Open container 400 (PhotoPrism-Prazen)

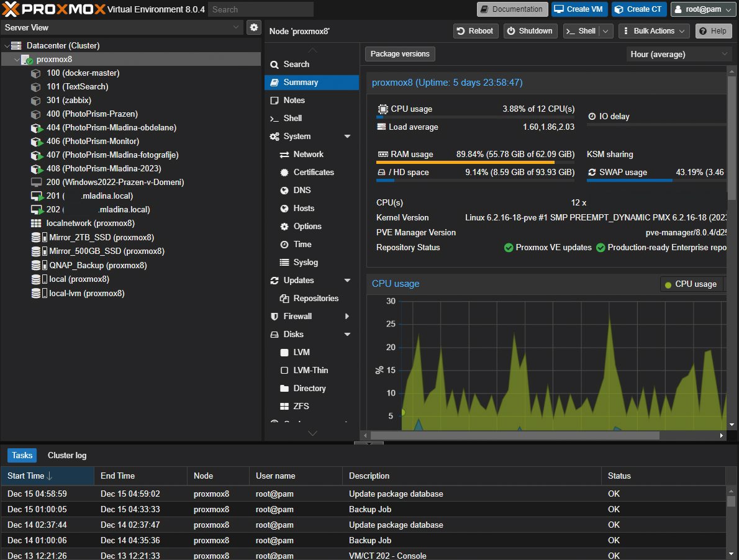(x=92, y=114)
